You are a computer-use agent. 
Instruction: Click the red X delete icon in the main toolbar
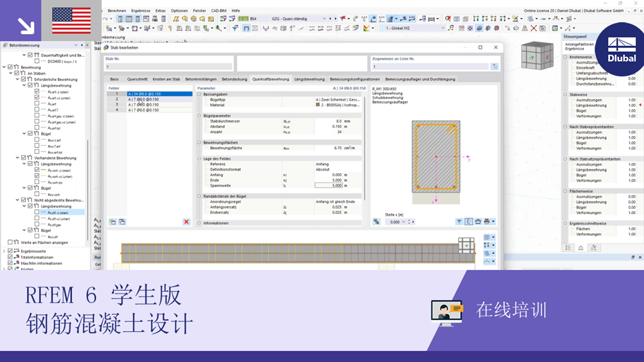pos(534,28)
